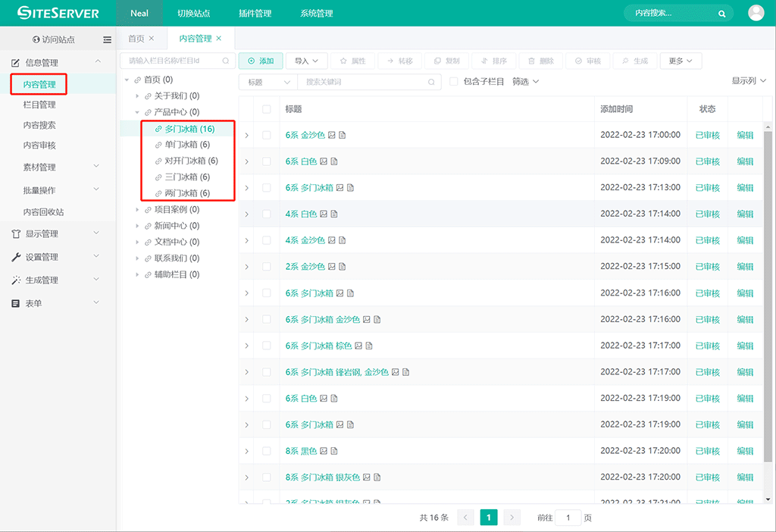776x532 pixels.
Task: Click the 访问站点 globe icon
Action: point(36,39)
